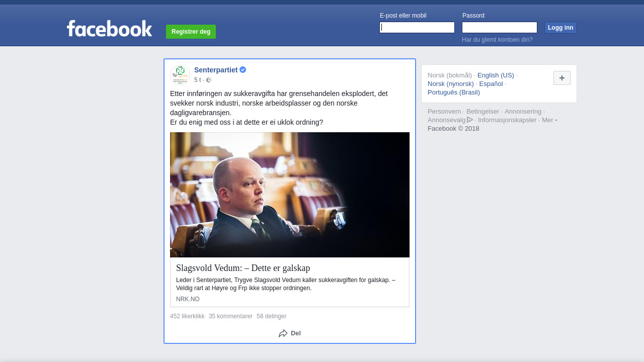This screenshot has width=644, height=362.
Task: Click the Logg inn button
Action: 560,28
